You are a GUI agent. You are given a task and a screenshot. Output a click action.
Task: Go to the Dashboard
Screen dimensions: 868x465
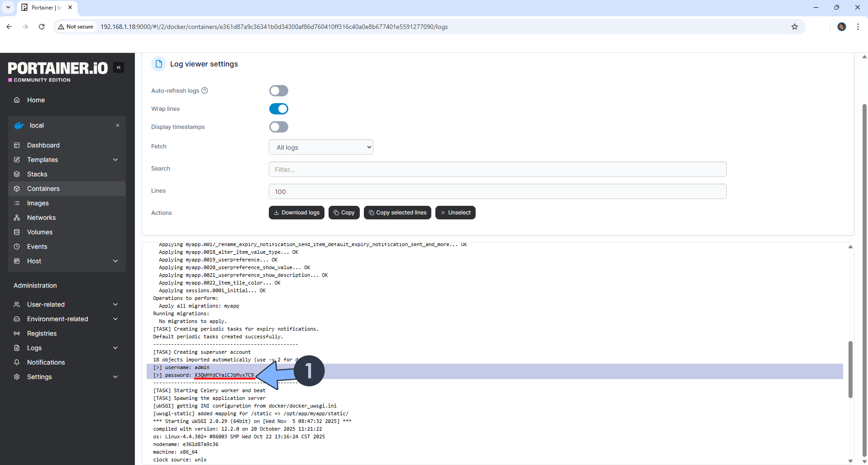[43, 145]
